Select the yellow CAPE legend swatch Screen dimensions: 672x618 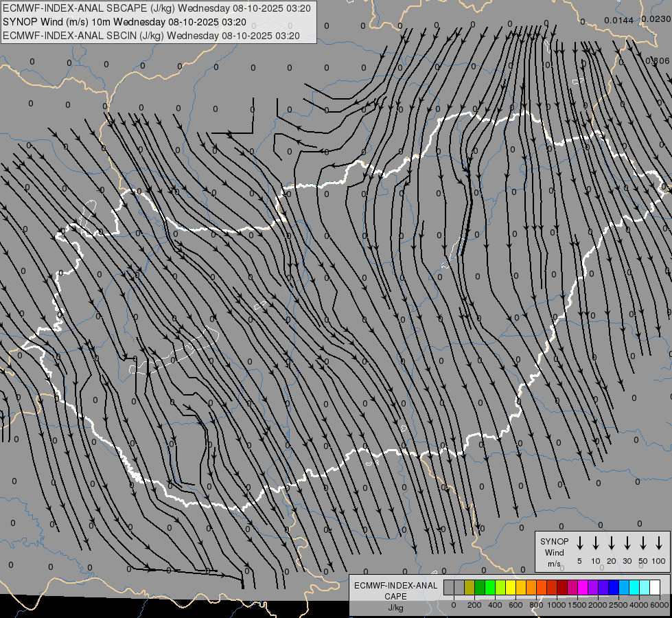coord(511,587)
